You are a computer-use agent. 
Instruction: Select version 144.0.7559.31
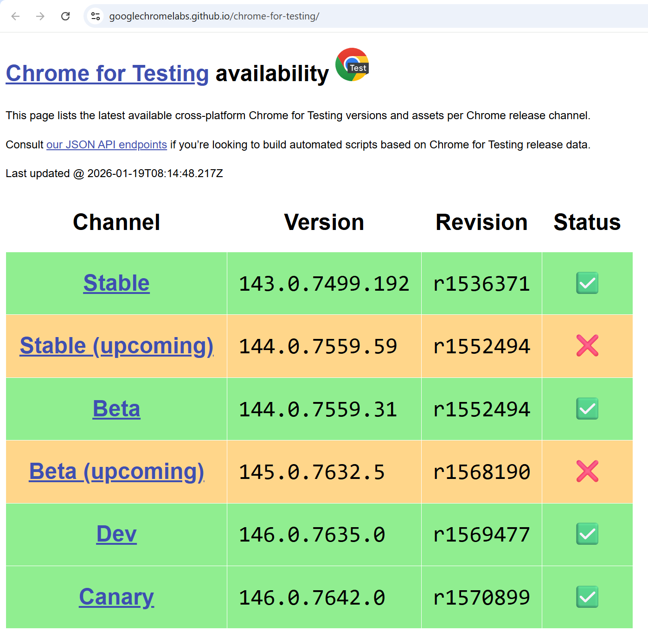[x=318, y=409]
